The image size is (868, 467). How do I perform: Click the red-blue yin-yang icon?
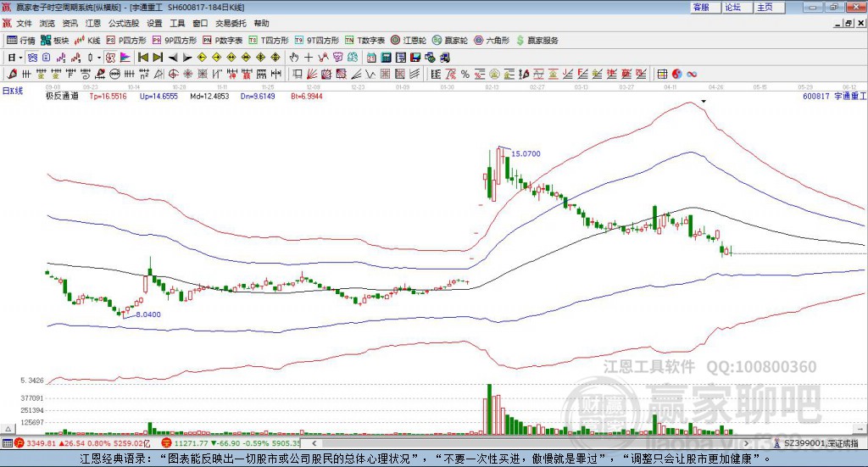[x=676, y=74]
